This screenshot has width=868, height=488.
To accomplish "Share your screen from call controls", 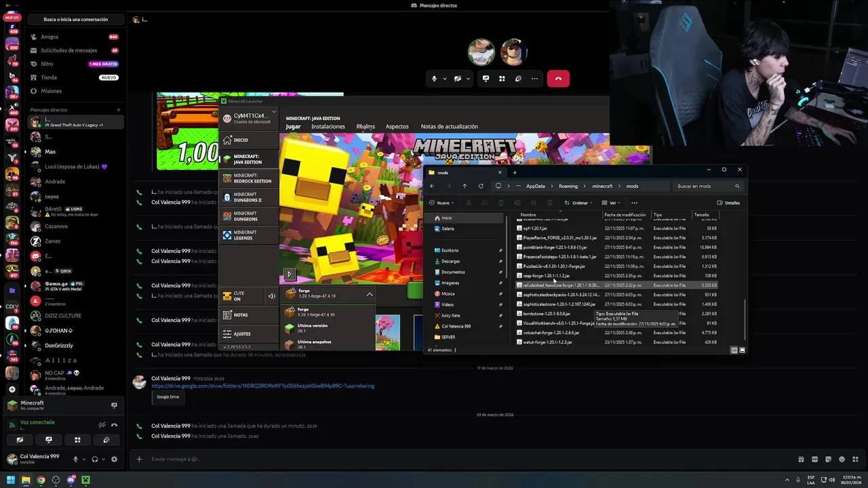I will [x=486, y=79].
